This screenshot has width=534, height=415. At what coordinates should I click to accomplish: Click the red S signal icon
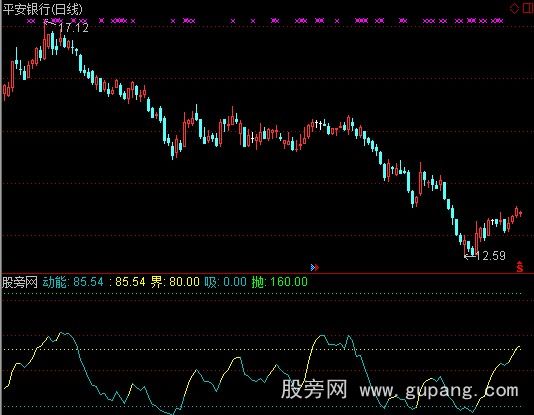click(519, 267)
